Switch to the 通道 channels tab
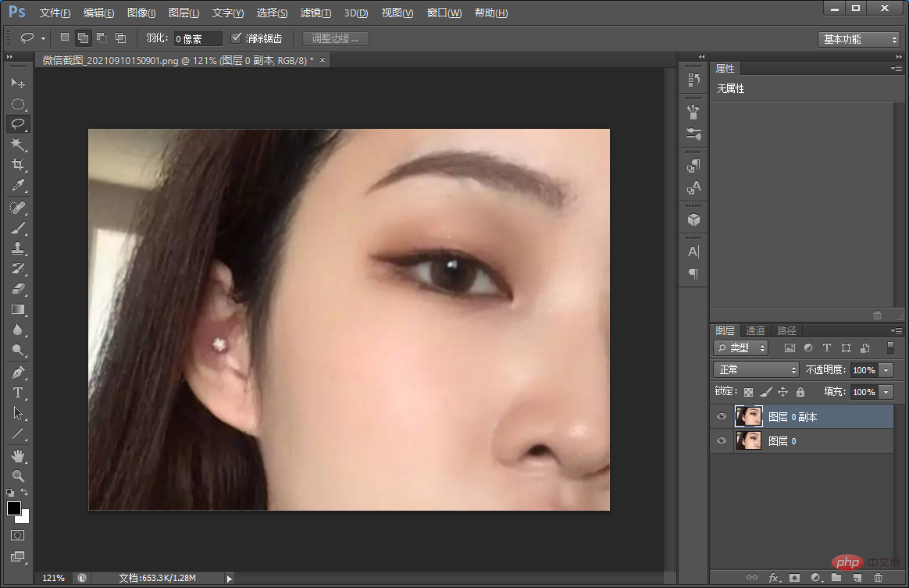Screen dimensions: 909x588 tap(754, 330)
